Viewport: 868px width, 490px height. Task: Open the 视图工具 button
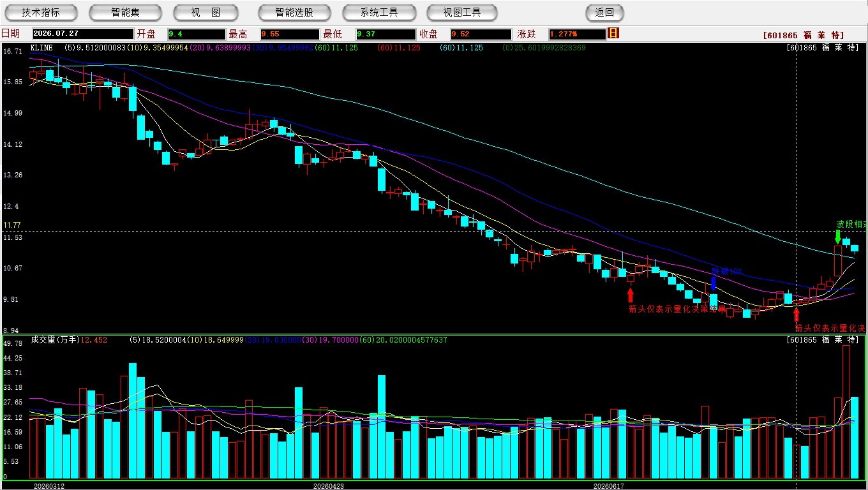(462, 12)
